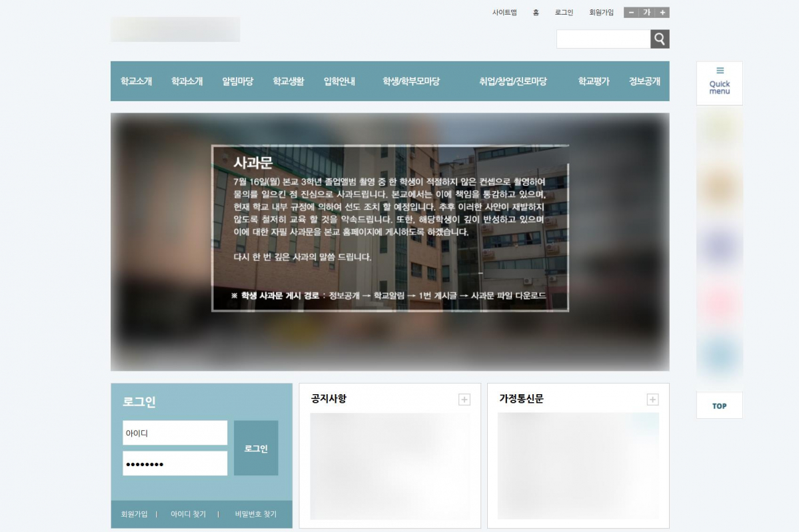
Task: Open more newsletters via 가정통신문 plus icon
Action: click(x=653, y=399)
